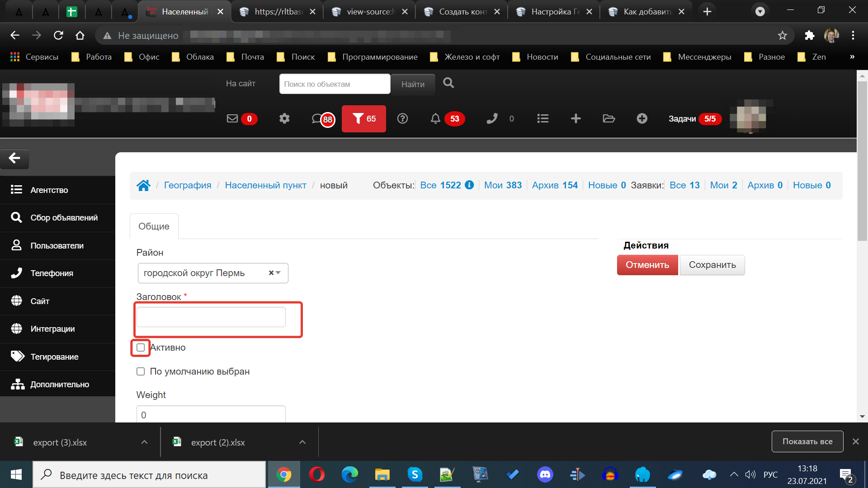868x488 pixels.
Task: Expand the export (3).xlsx download chevron
Action: tap(144, 442)
